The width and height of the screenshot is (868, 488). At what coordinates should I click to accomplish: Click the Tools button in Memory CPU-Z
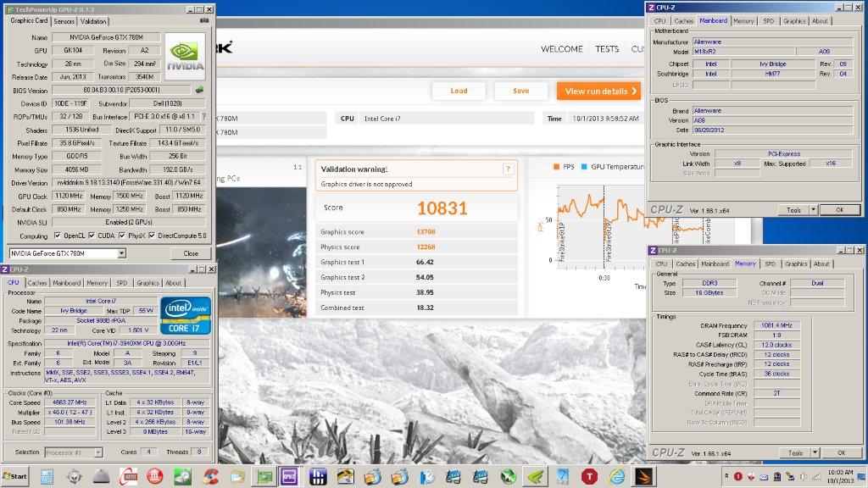[795, 452]
